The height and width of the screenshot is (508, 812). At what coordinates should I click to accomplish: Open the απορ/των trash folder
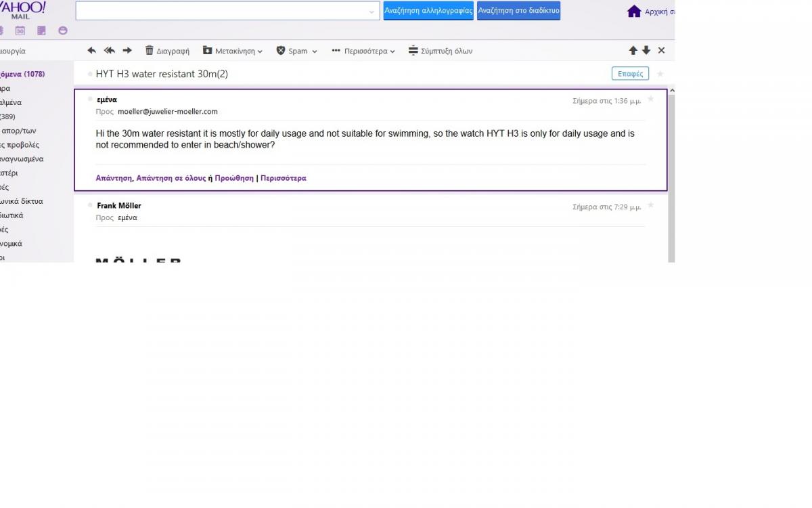[18, 131]
